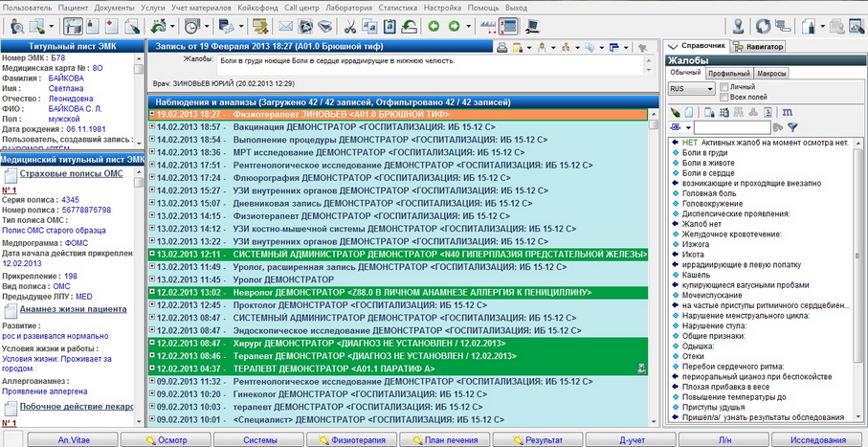Click the purple 'm' macro icon
Screen dimensions: 868x447
[787, 112]
